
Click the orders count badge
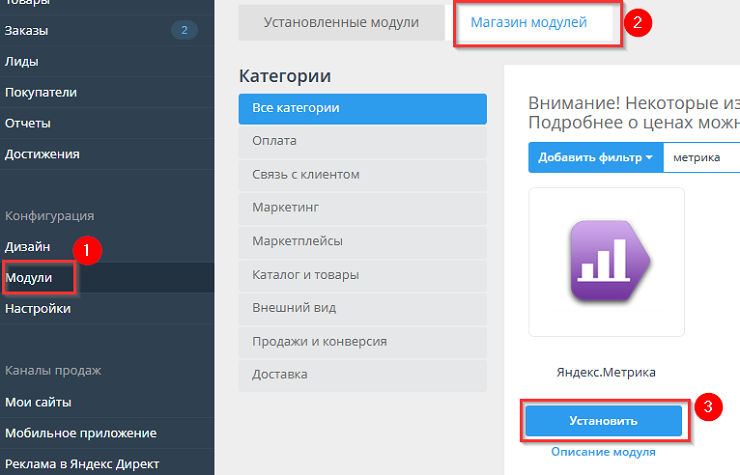[183, 30]
